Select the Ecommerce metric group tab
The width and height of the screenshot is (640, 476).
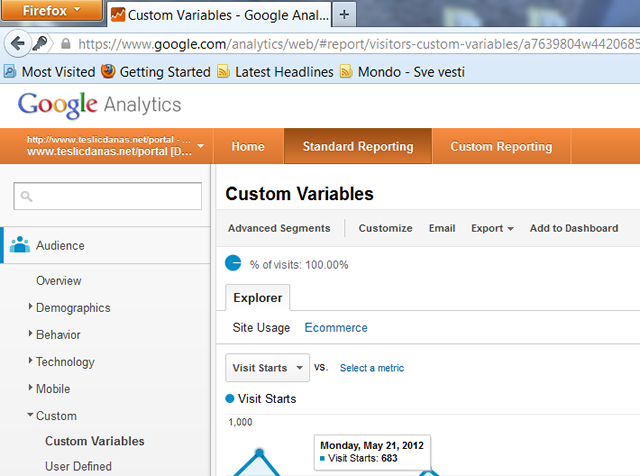point(335,328)
